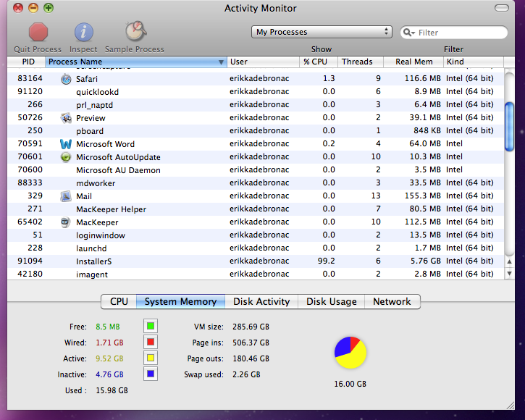Click the 5.76 GB memory value
Viewport: 525px width, 420px height.
coord(426,261)
